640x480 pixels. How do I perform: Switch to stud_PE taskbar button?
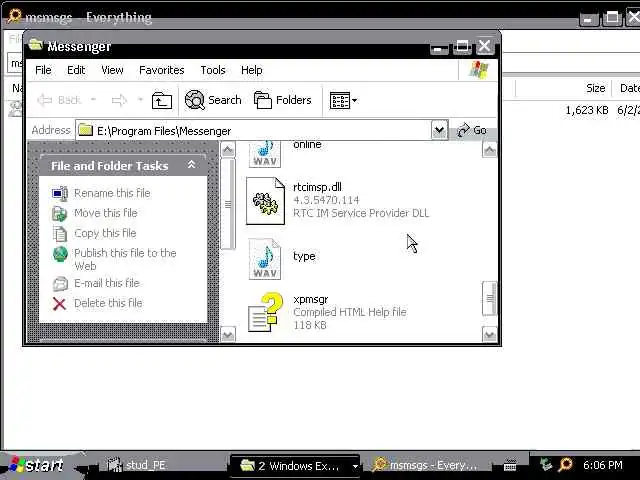[x=137, y=465]
